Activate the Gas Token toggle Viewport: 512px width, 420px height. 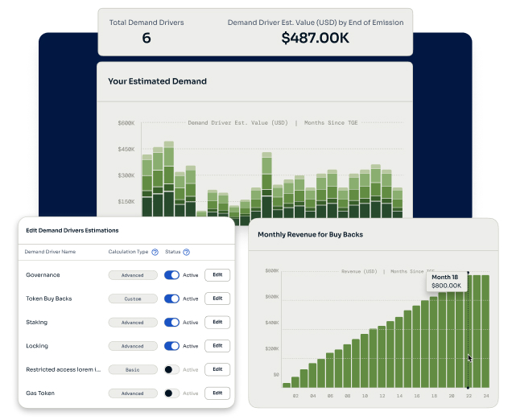(171, 393)
